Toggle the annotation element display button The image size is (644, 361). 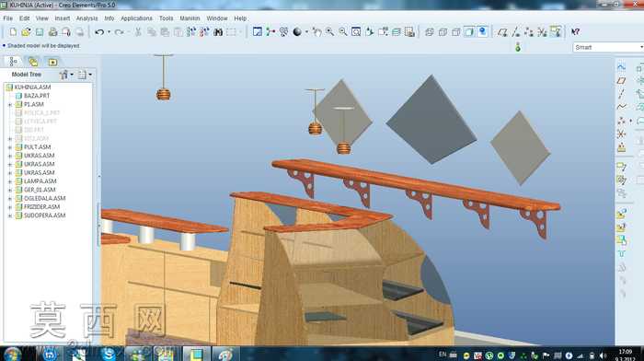(x=556, y=31)
